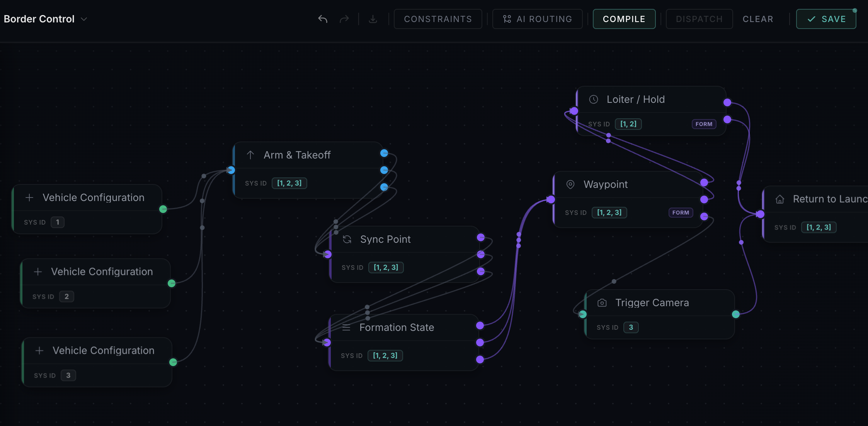Open the CONSTRAINTS panel
The height and width of the screenshot is (426, 868).
pos(438,19)
